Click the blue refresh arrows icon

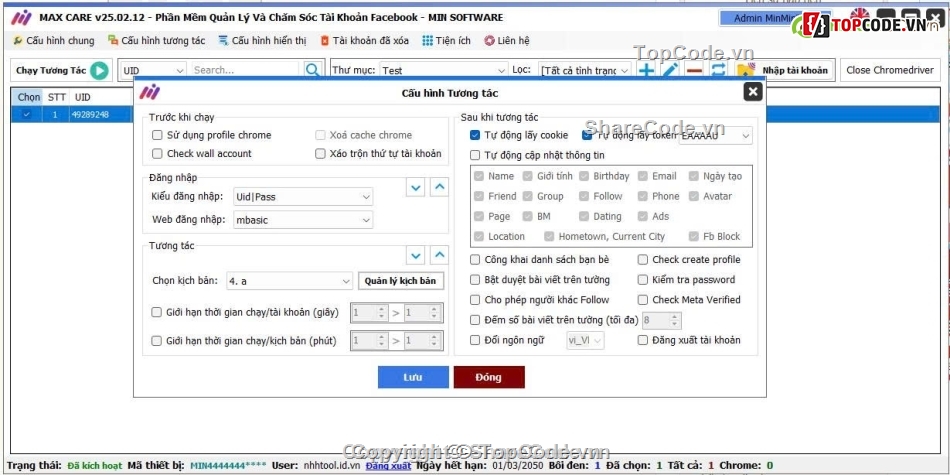pyautogui.click(x=719, y=70)
